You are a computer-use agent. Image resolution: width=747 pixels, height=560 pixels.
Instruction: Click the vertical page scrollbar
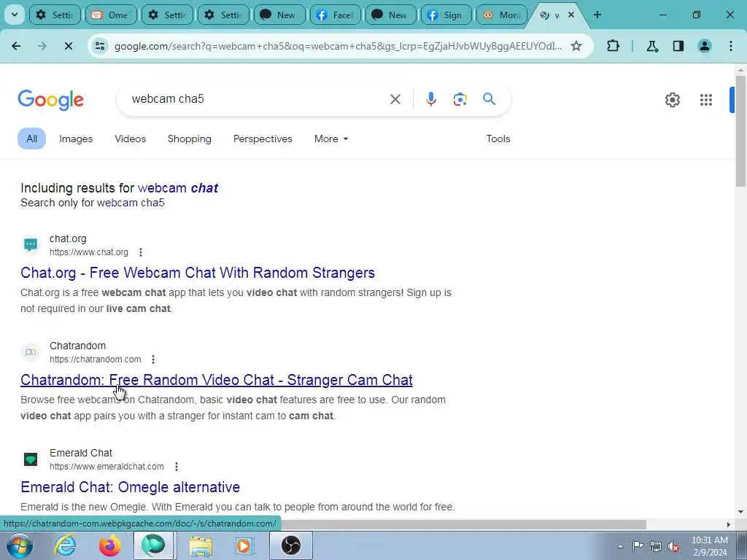tap(740, 130)
